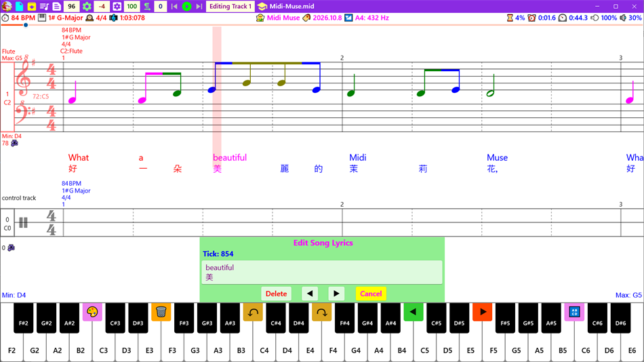
Task: Start playback with the green play button
Action: pos(186,6)
